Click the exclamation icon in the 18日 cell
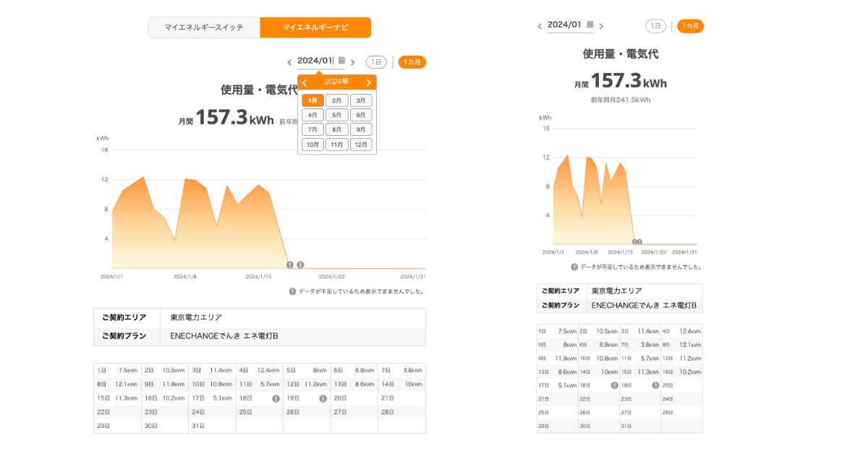The height and width of the screenshot is (454, 868). (276, 398)
